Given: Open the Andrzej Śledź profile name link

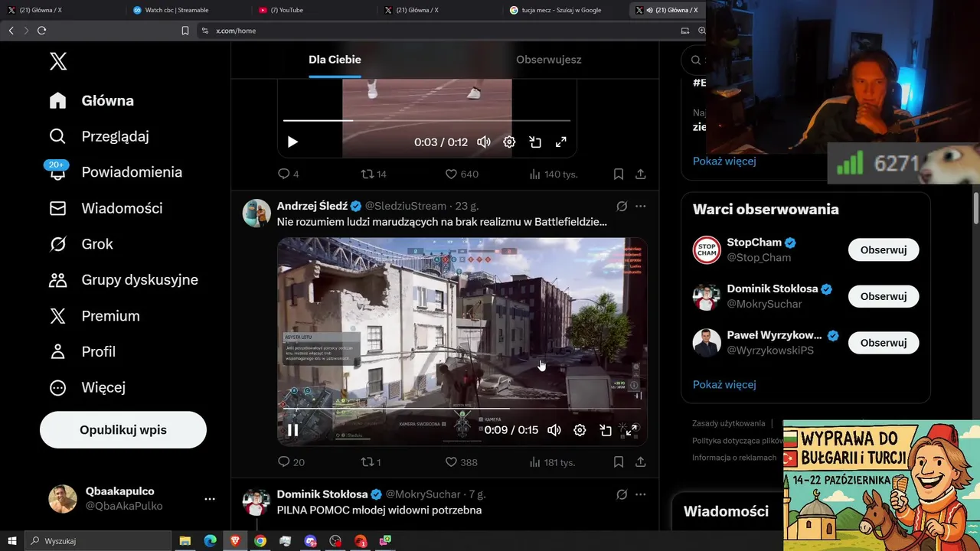Looking at the screenshot, I should [312, 206].
